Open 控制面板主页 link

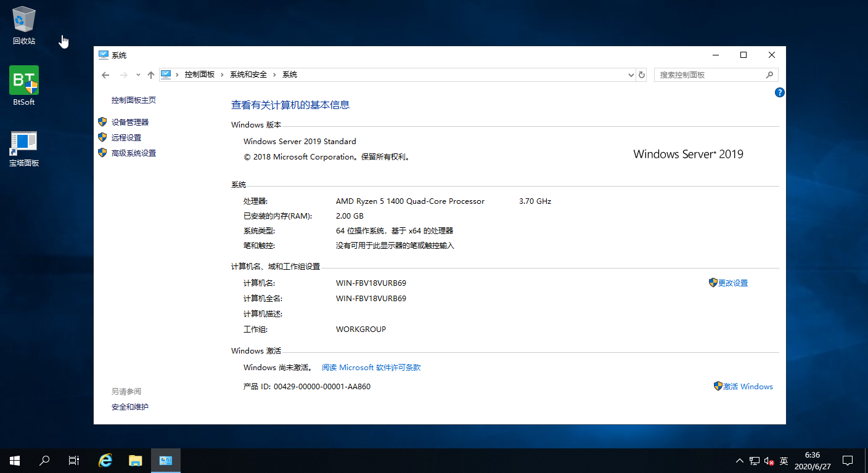(134, 100)
